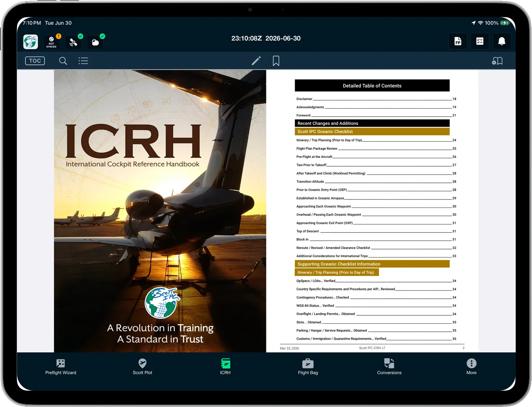Viewport: 532px width, 407px height.
Task: Open the checklist icon in header
Action: point(480,41)
